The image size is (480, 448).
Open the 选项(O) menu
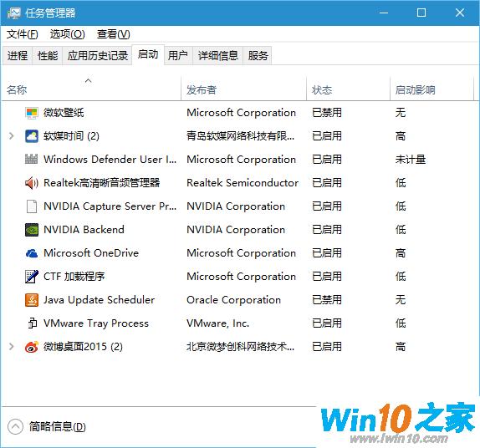pos(68,34)
